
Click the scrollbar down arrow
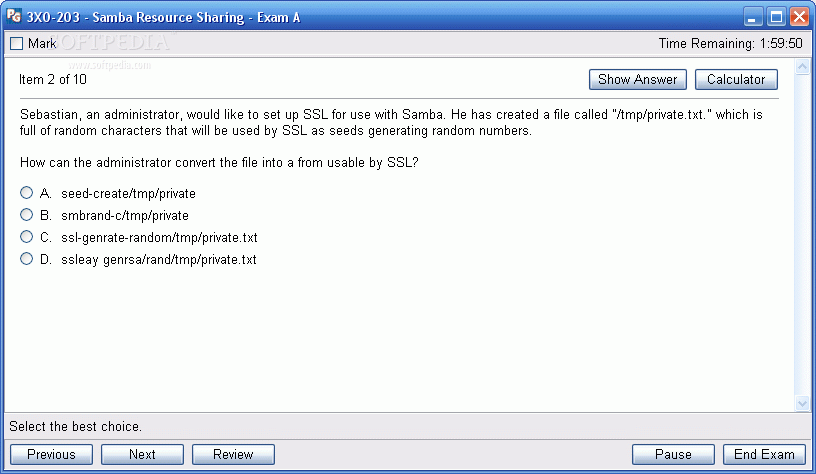pyautogui.click(x=802, y=403)
